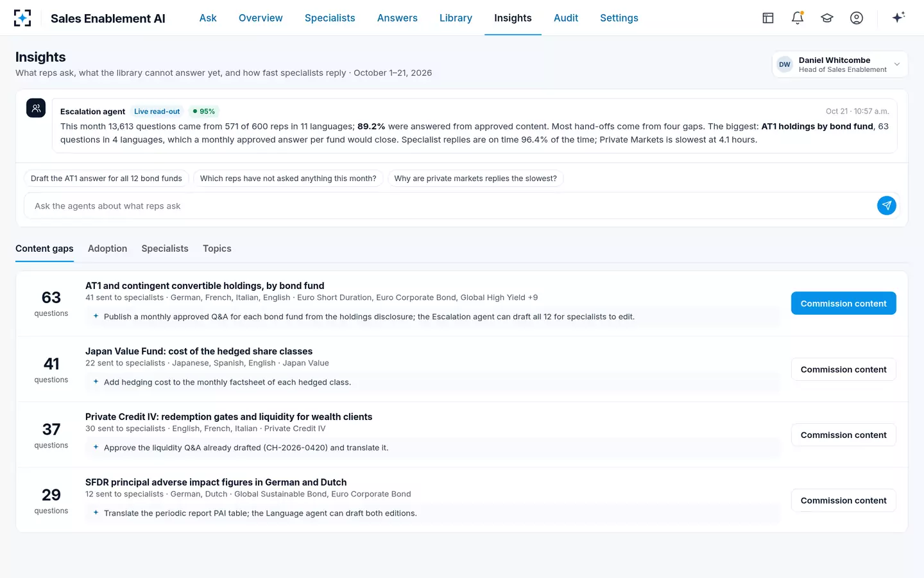Screen dimensions: 924x578
Task: Expand the Daniel Whitcombe profile dropdown chevron
Action: coord(897,64)
